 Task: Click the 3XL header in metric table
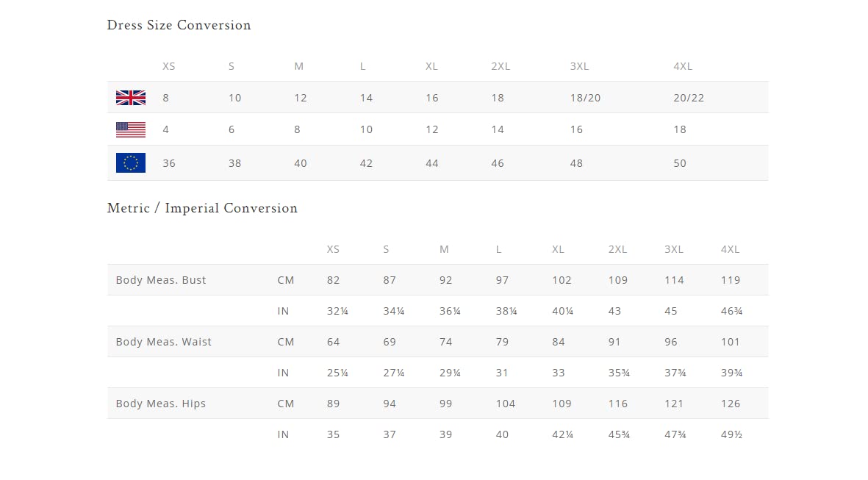pyautogui.click(x=674, y=249)
